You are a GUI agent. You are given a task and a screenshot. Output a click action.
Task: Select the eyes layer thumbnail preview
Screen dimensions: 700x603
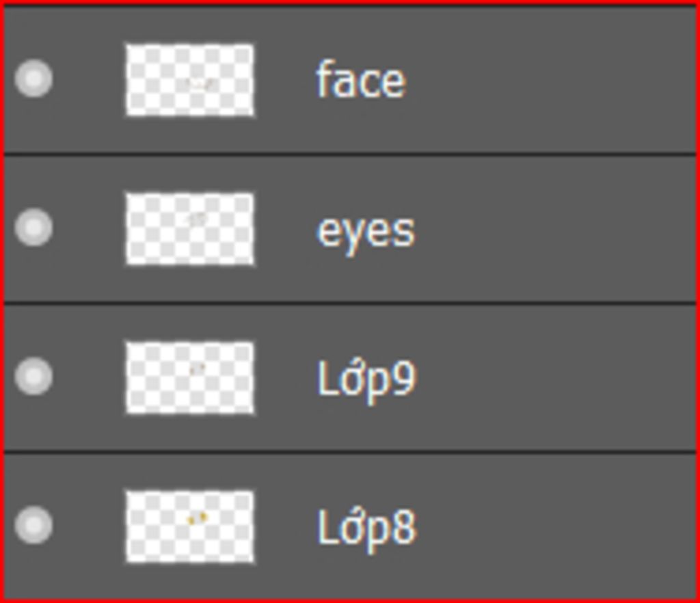coord(190,229)
